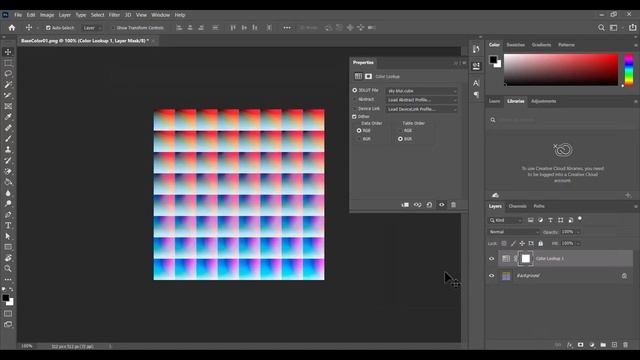Delete adjustment layer via Properties trash icon
This screenshot has width=640, height=360.
(x=453, y=205)
